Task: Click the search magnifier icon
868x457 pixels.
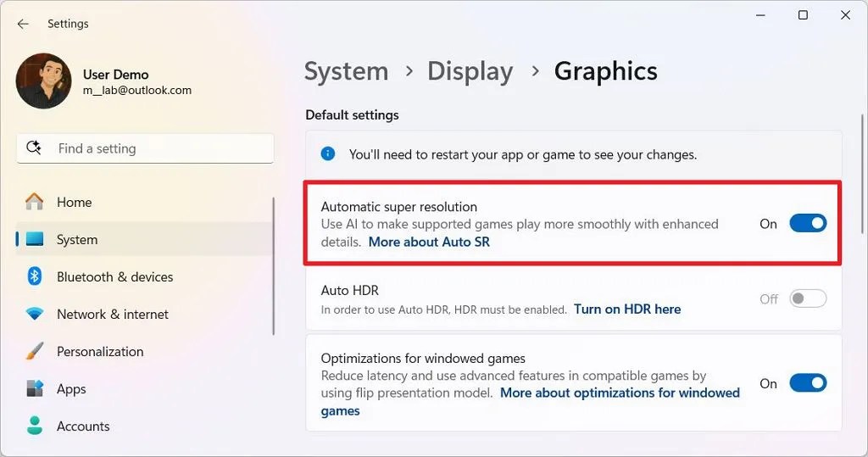Action: point(34,148)
